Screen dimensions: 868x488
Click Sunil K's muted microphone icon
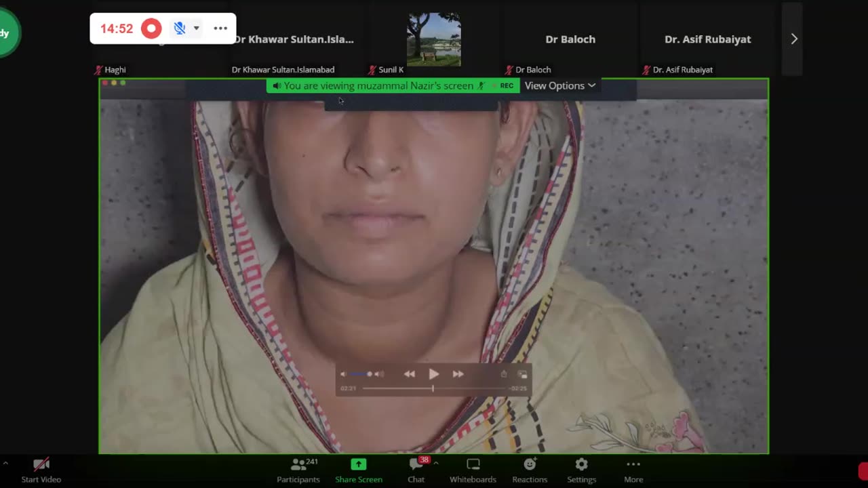372,70
